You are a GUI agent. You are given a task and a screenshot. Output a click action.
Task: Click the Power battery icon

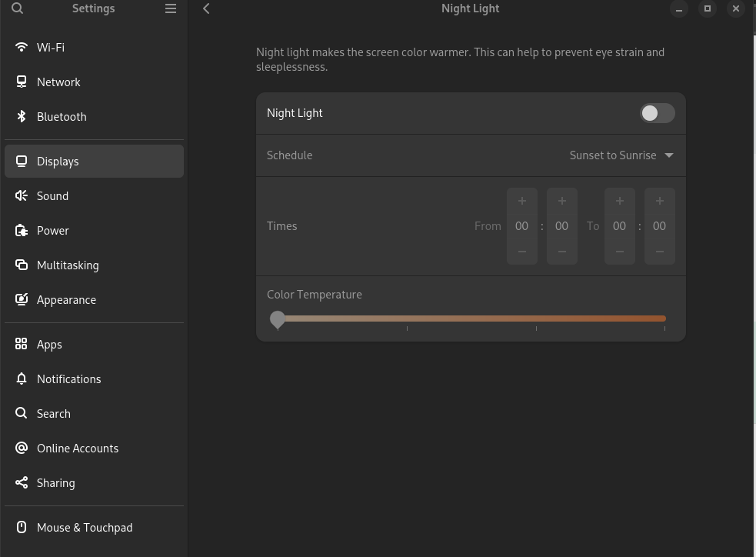click(x=22, y=230)
